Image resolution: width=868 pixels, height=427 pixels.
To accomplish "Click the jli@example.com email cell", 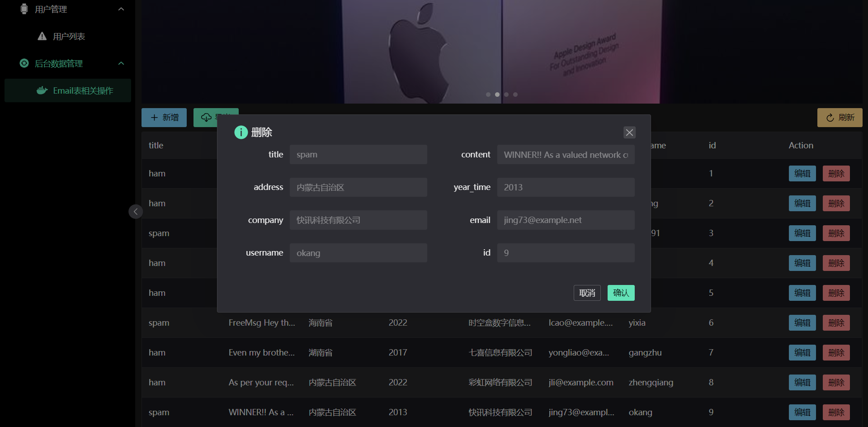I will point(581,383).
